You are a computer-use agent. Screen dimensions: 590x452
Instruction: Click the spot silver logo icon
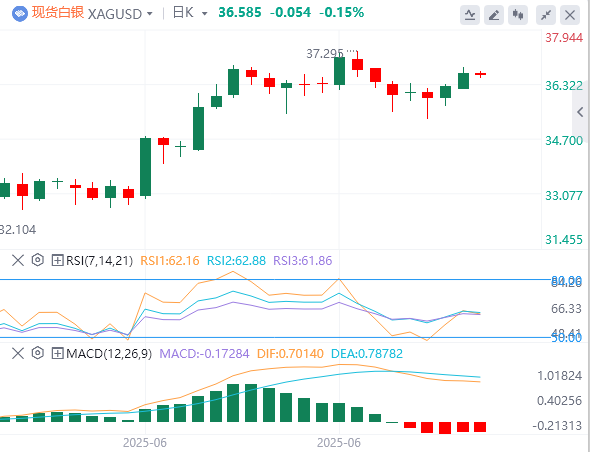20,14
